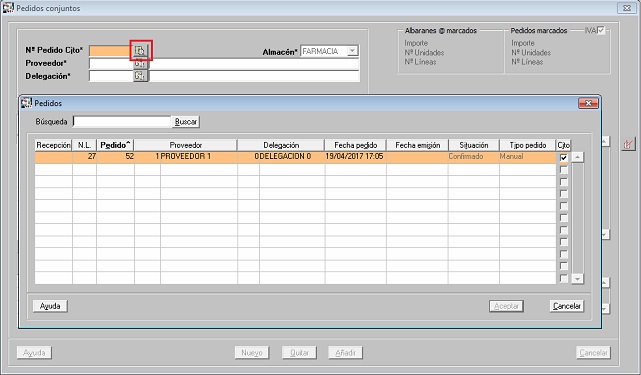The height and width of the screenshot is (375, 641).
Task: Click Pedidos conjuntos window title icon
Action: [x=8, y=8]
